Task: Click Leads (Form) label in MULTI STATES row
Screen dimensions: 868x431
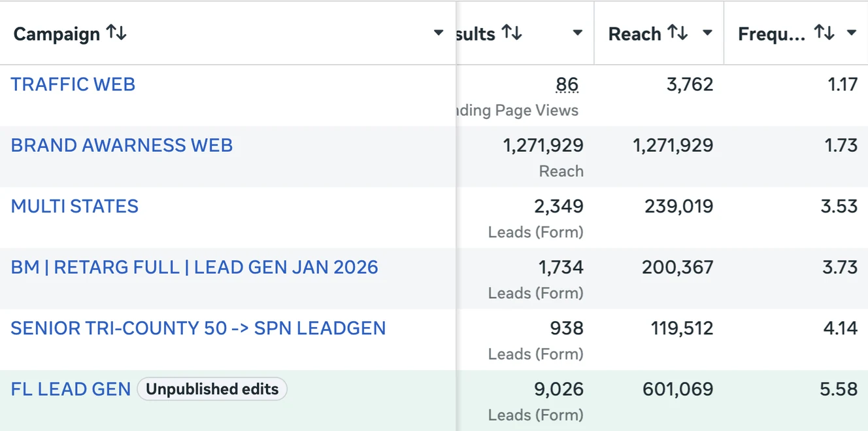Action: [x=536, y=232]
